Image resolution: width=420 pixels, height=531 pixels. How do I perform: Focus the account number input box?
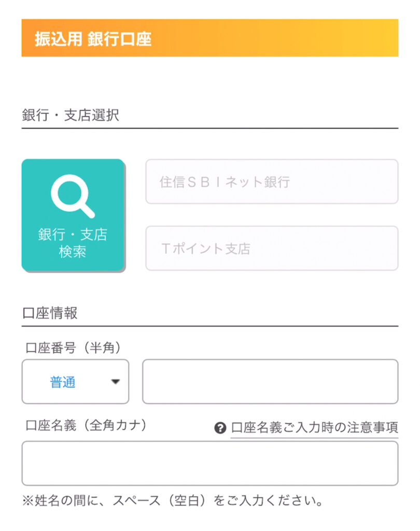(x=270, y=382)
